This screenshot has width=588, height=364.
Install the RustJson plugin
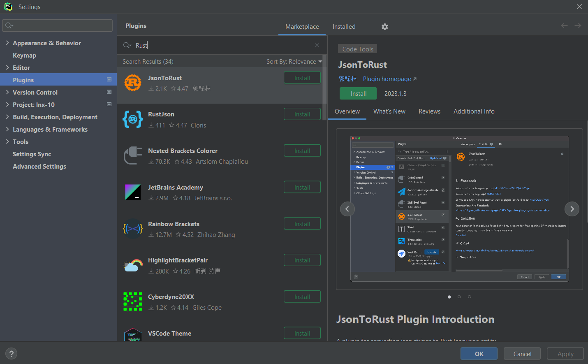pyautogui.click(x=302, y=114)
